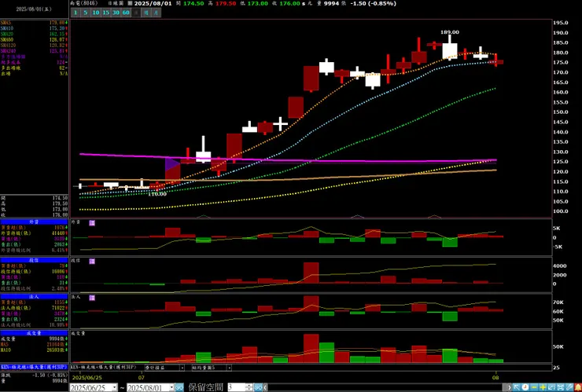Click the purple triangle marker on chart
The width and height of the screenshot is (582, 392).
[x=172, y=164]
